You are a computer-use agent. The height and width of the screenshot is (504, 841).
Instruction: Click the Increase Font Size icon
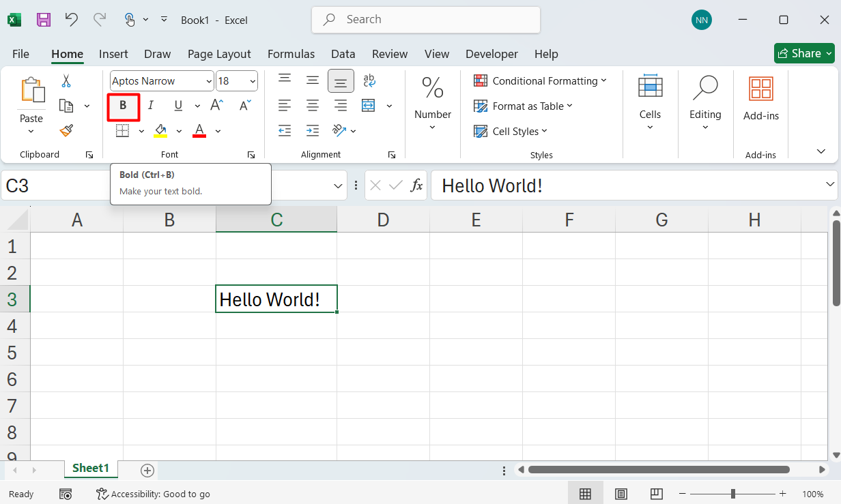[216, 106]
